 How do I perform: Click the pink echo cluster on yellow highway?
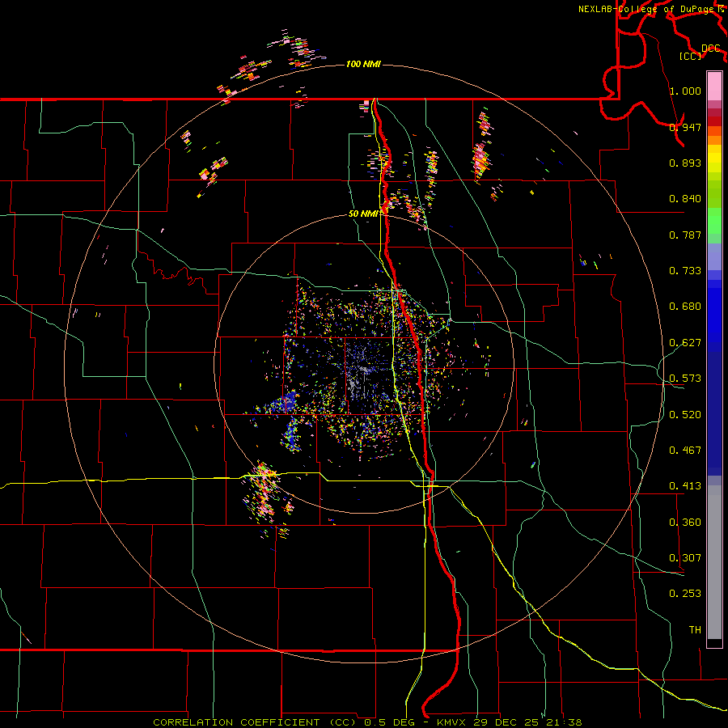coord(263,492)
